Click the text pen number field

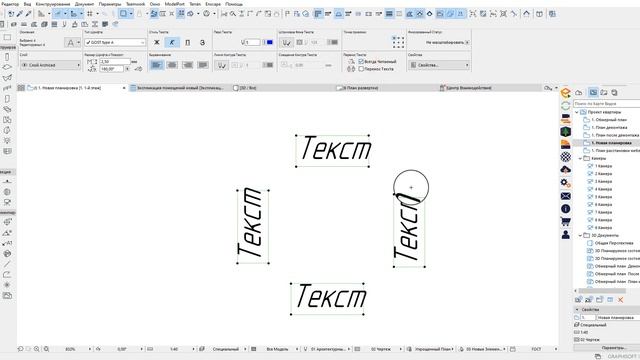[x=252, y=42]
